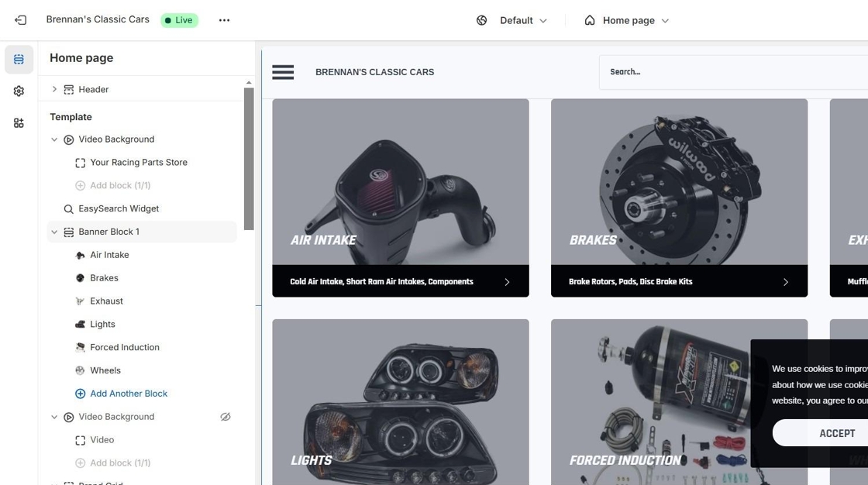Collapse Banner Block 1 section
The height and width of the screenshot is (485, 868).
(54, 232)
